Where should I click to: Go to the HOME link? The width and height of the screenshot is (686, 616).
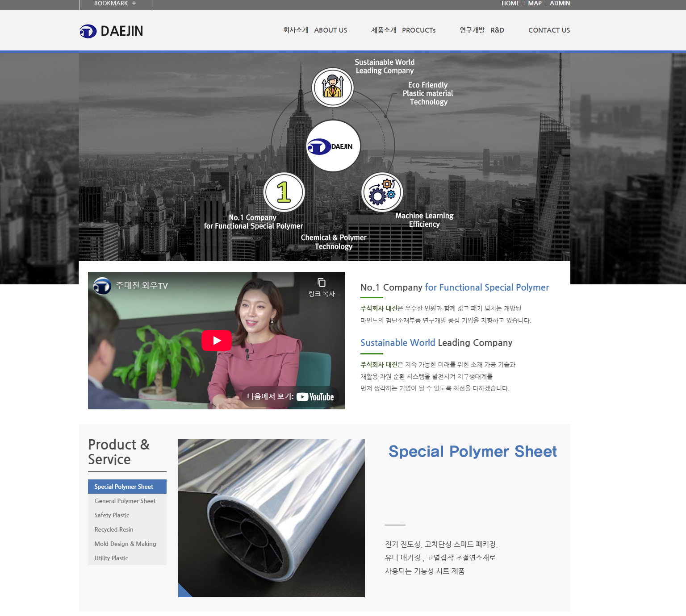tap(510, 3)
